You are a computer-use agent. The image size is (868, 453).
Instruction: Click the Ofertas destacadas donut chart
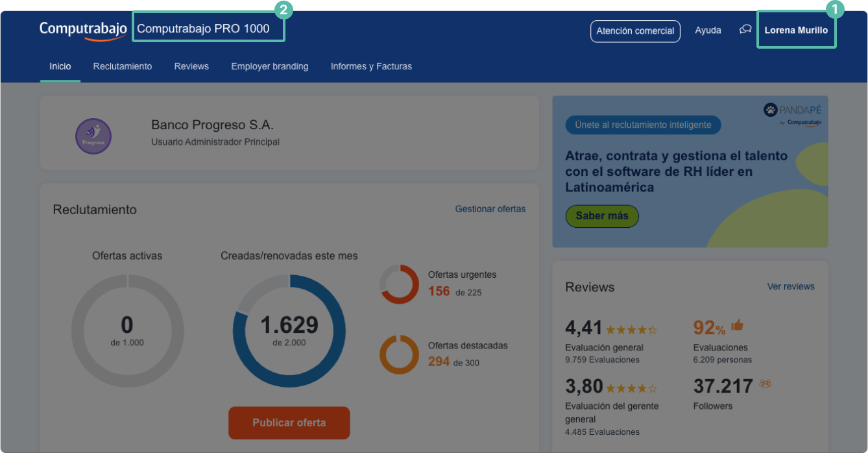tap(399, 355)
